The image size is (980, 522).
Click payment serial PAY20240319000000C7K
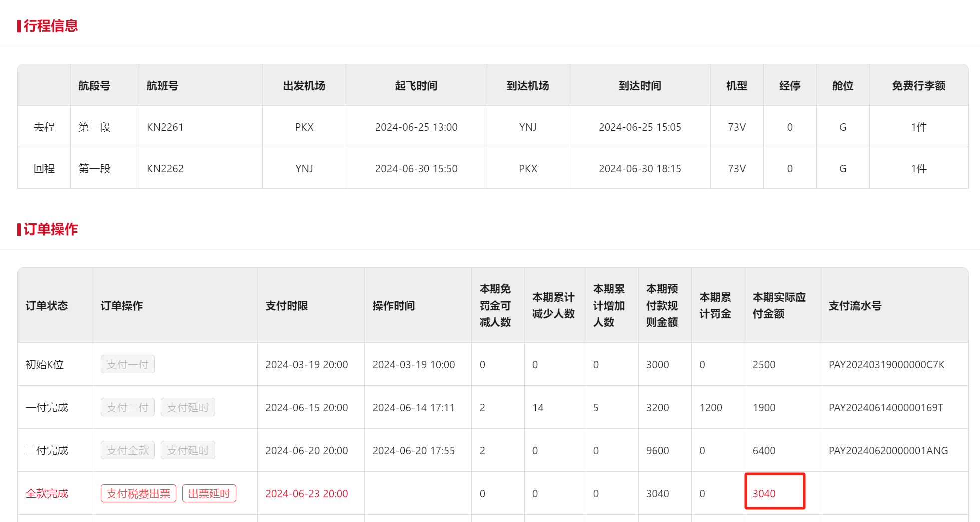[x=886, y=365]
